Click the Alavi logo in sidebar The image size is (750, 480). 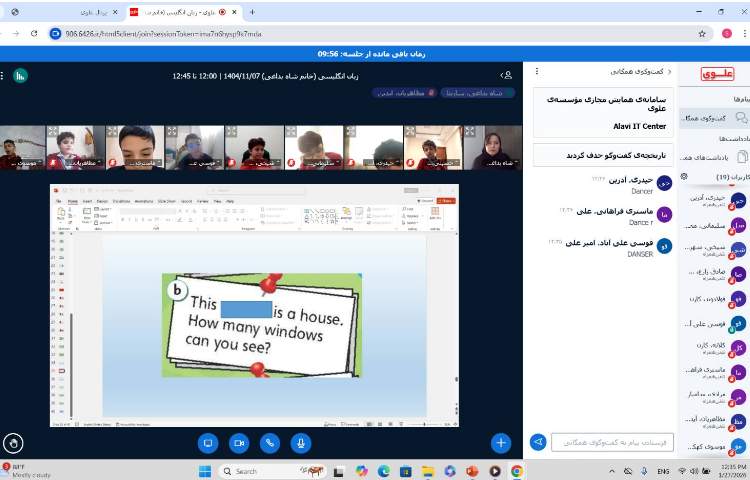point(717,74)
